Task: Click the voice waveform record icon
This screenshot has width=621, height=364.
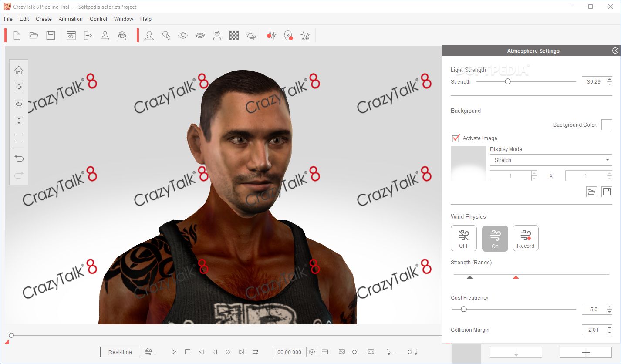Action: coord(272,36)
